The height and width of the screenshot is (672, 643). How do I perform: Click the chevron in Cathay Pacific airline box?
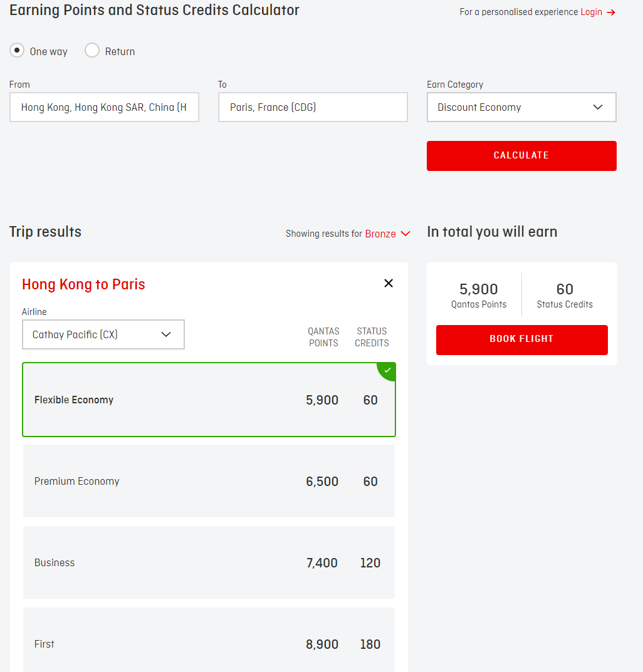coord(166,334)
